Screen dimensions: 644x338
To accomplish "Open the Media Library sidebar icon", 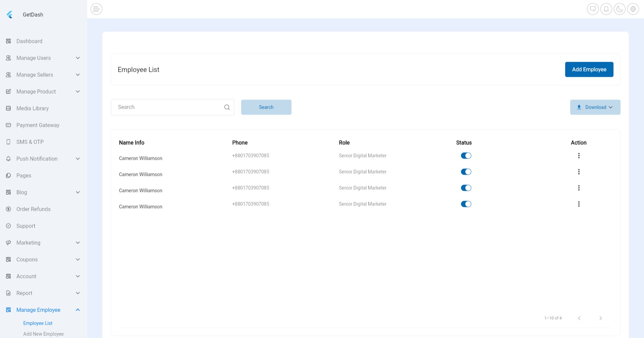I will tap(8, 108).
